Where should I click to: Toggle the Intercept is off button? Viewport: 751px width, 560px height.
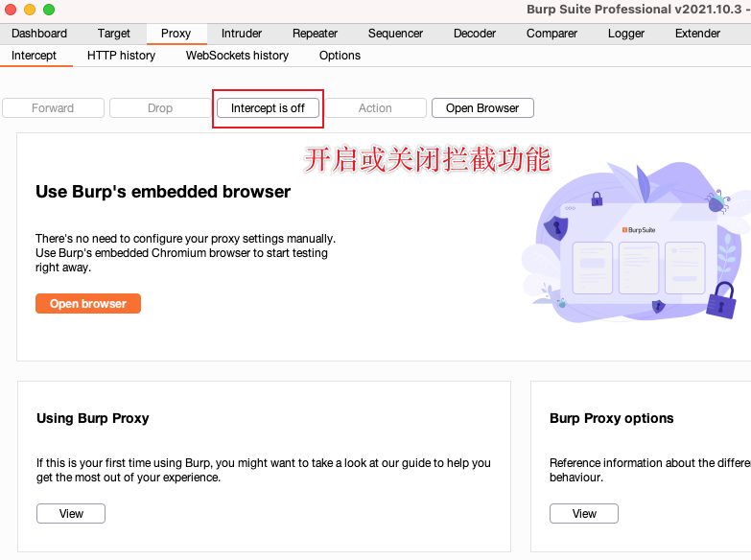[268, 108]
